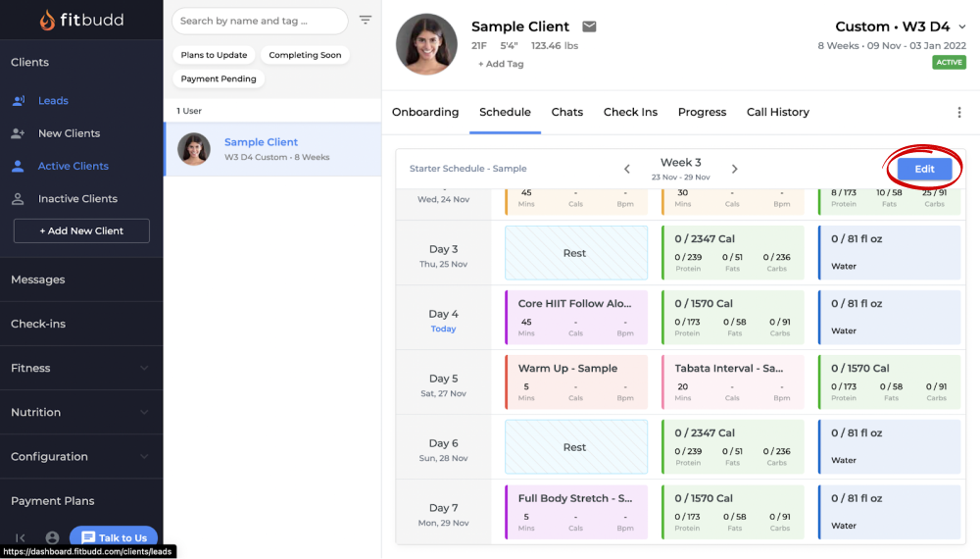Go to previous week with left arrow
Screen dimensions: 980x559
coord(627,169)
